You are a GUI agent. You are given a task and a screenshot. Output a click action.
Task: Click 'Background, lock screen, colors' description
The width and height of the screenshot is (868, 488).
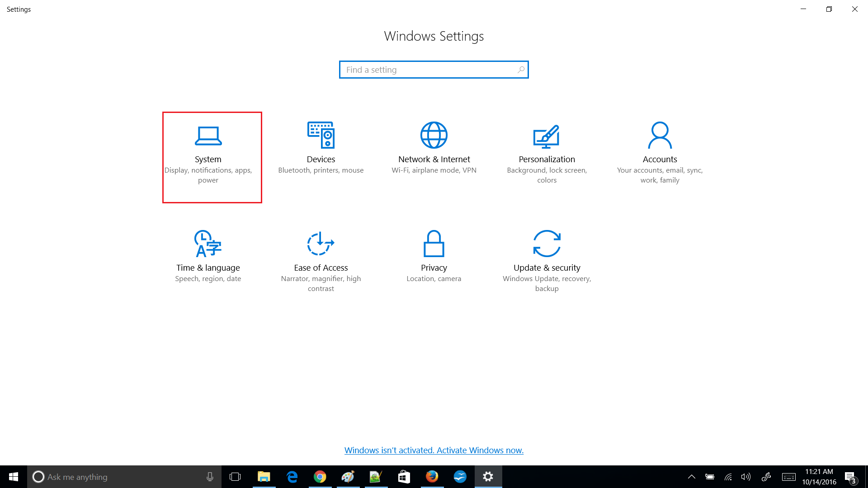pyautogui.click(x=547, y=175)
